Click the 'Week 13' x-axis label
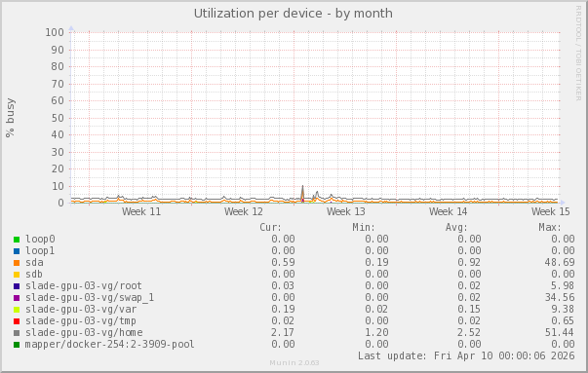The height and width of the screenshot is (373, 588). tap(346, 211)
